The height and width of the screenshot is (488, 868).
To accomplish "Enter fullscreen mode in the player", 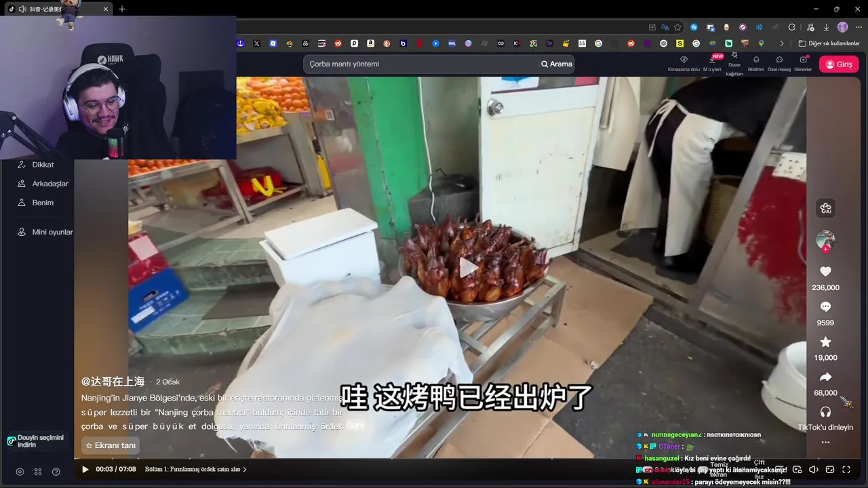I will (846, 469).
